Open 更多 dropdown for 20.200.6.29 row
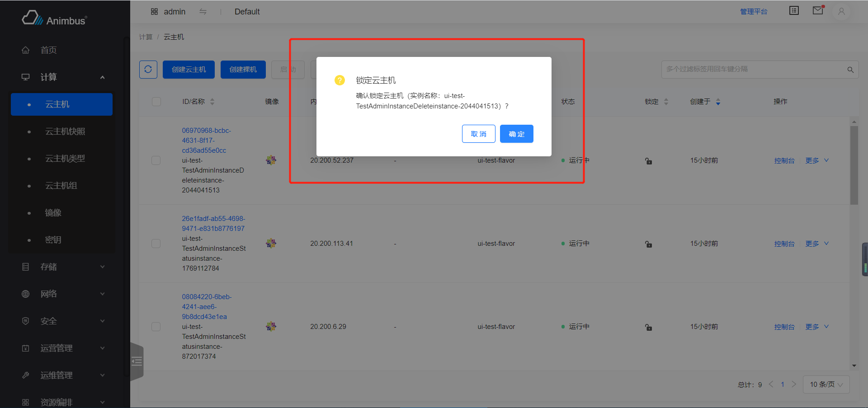 (x=816, y=327)
